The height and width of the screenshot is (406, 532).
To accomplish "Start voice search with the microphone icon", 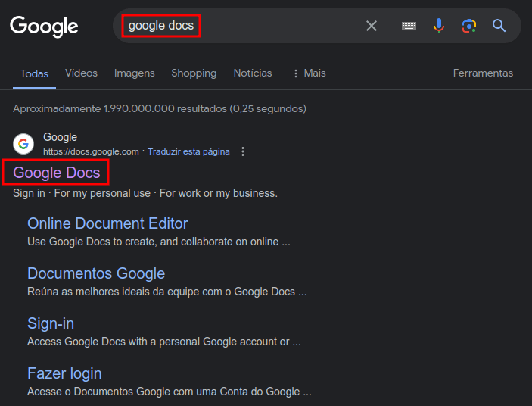I will tap(439, 26).
